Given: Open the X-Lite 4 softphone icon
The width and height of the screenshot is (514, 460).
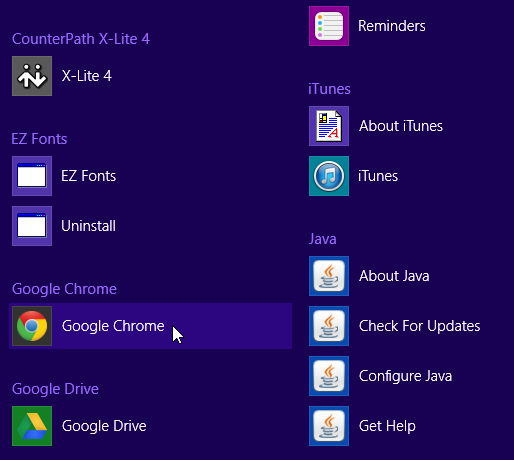Looking at the screenshot, I should click(32, 76).
